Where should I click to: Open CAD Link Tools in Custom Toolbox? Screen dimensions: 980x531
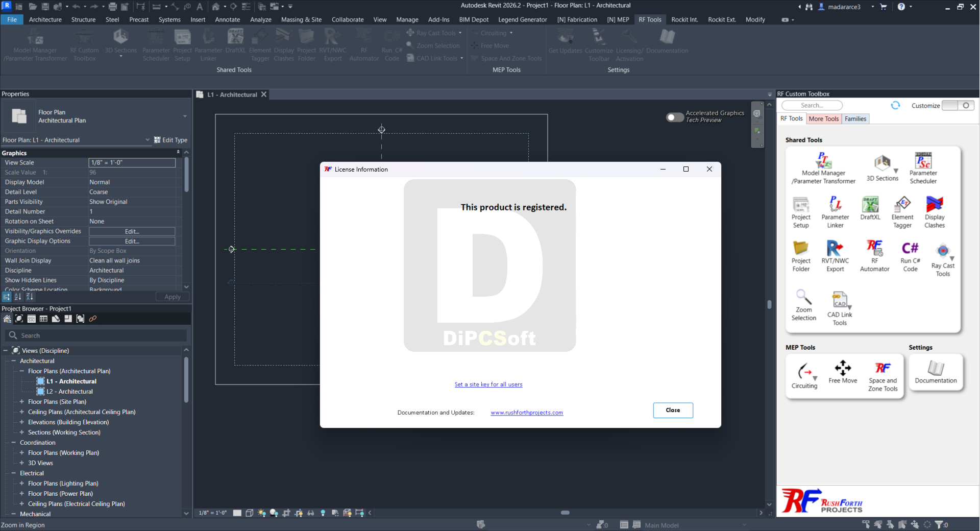coord(840,308)
